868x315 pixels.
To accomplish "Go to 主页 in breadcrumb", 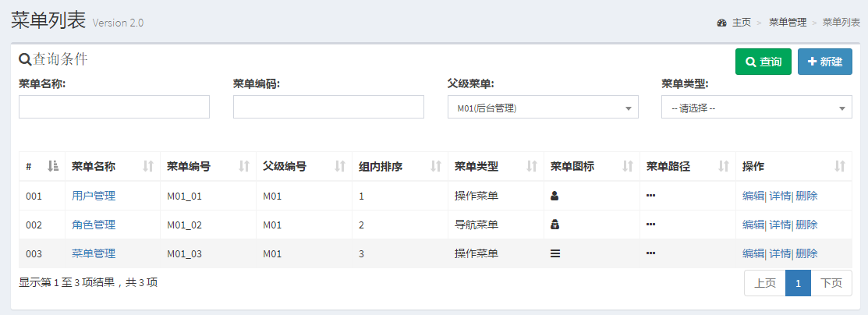I will tap(741, 23).
